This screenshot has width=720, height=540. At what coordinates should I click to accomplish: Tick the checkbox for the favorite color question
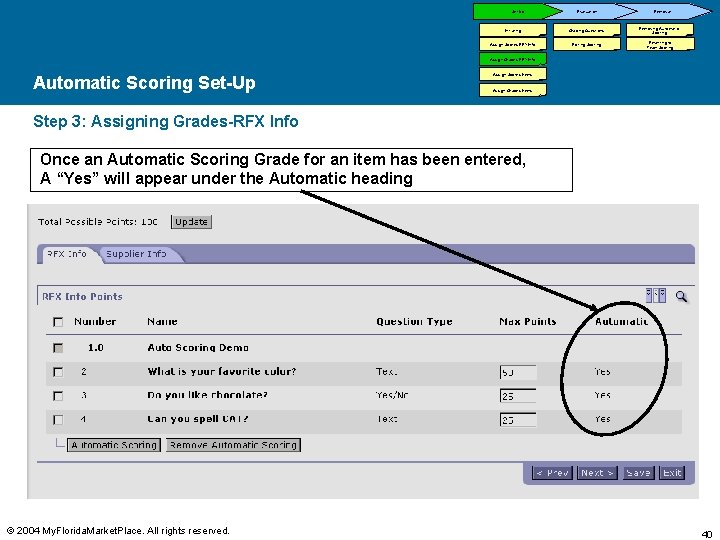[58, 372]
